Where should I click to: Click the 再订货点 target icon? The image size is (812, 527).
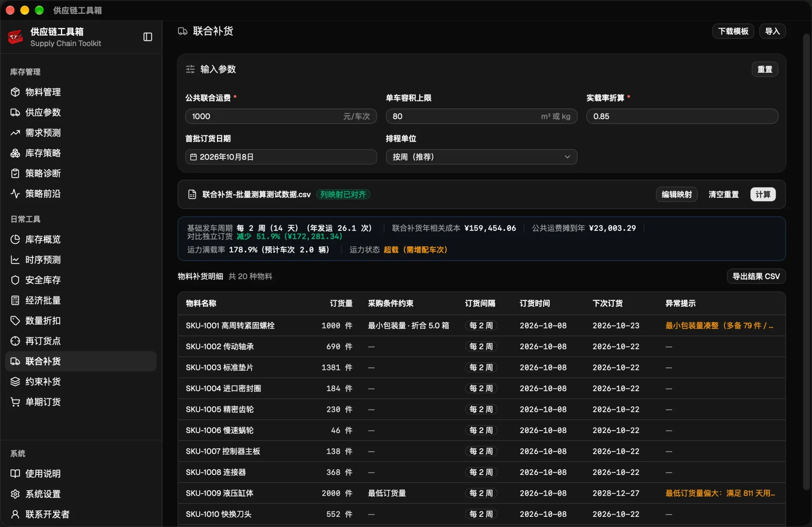(15, 341)
